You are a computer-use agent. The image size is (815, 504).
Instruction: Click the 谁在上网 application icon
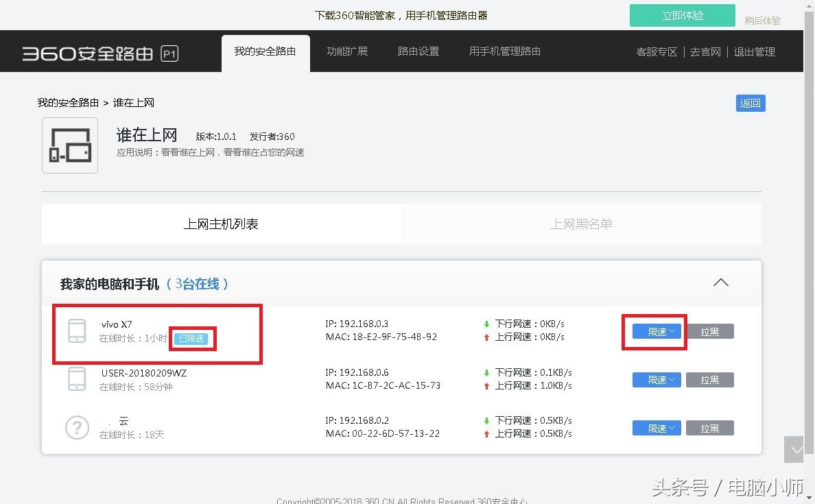point(69,145)
